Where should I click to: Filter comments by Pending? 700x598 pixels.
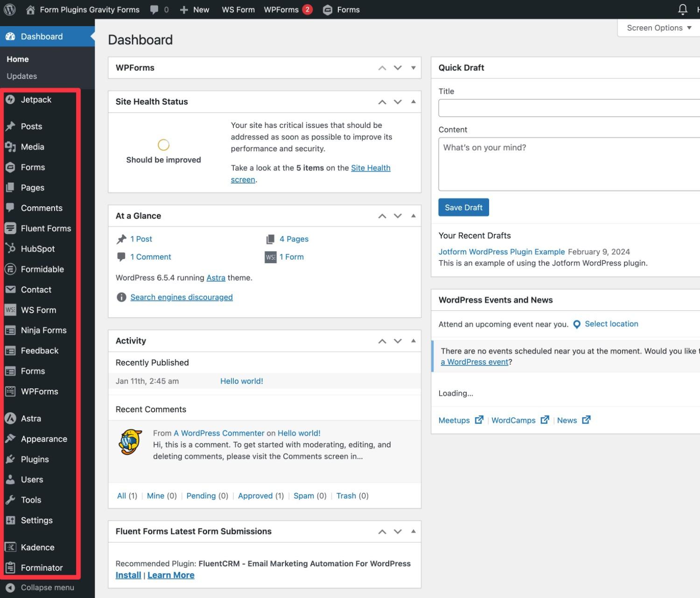201,496
